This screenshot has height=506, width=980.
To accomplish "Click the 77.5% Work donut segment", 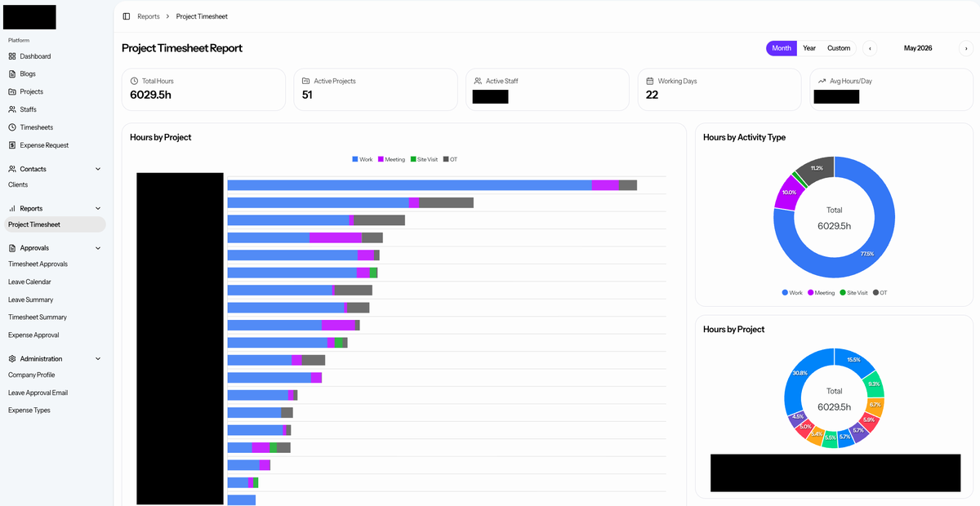I will 866,254.
